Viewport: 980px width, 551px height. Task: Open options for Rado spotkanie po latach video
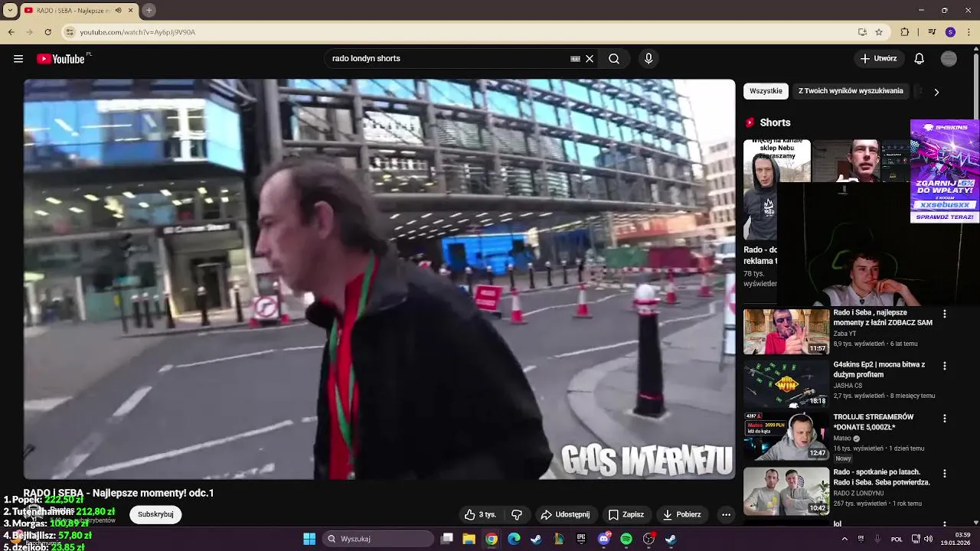tap(944, 474)
